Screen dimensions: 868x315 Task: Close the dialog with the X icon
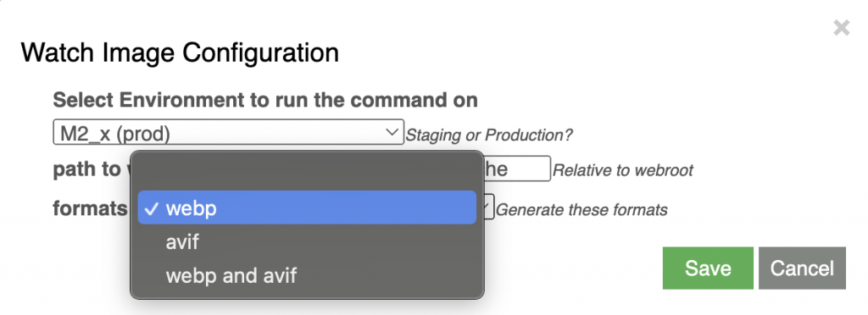point(842,28)
